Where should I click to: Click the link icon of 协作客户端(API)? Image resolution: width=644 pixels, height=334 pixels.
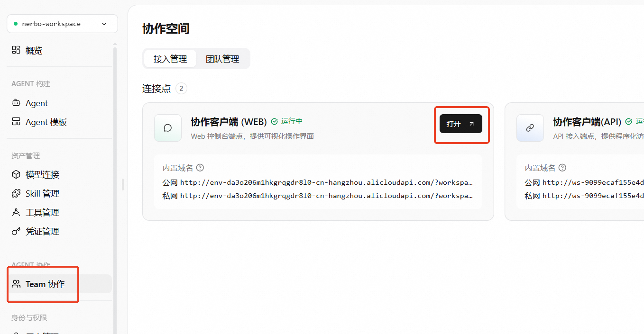[x=530, y=128]
